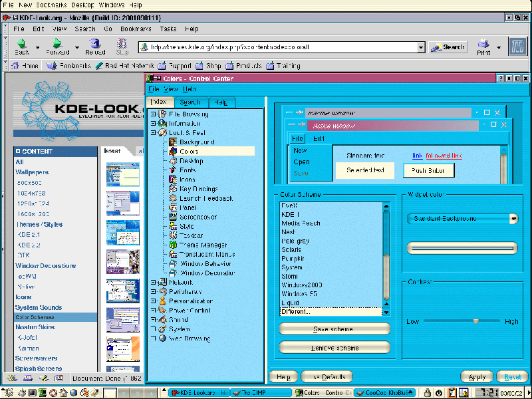Open Launch Feedback module icon
The image size is (532, 399).
[173, 198]
